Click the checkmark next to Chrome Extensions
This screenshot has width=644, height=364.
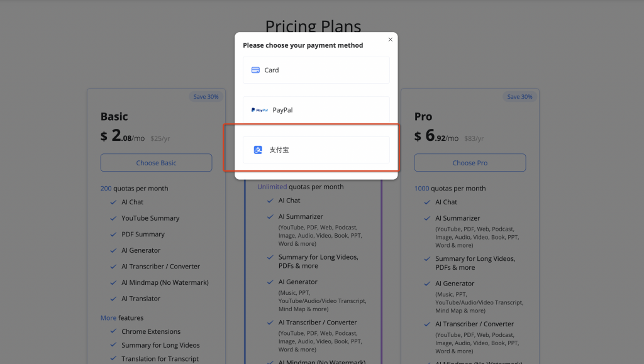(x=113, y=331)
